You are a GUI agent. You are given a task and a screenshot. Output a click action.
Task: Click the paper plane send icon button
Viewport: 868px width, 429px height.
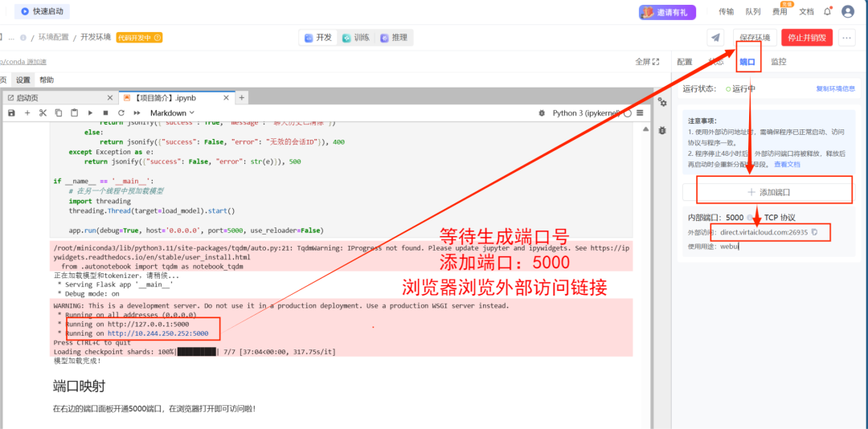point(716,38)
